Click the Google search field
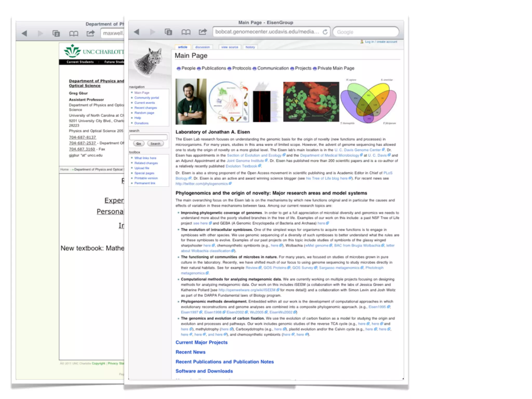The image size is (532, 399). coord(366,32)
